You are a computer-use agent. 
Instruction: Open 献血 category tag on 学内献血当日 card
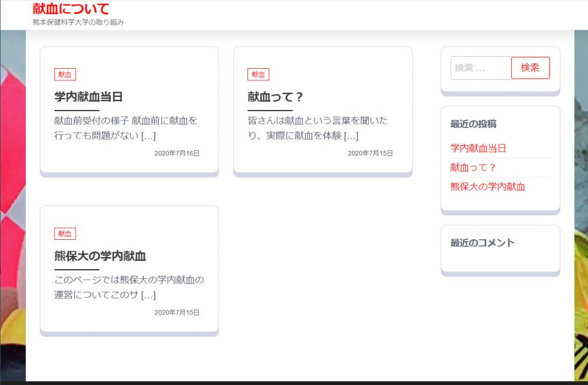point(65,75)
